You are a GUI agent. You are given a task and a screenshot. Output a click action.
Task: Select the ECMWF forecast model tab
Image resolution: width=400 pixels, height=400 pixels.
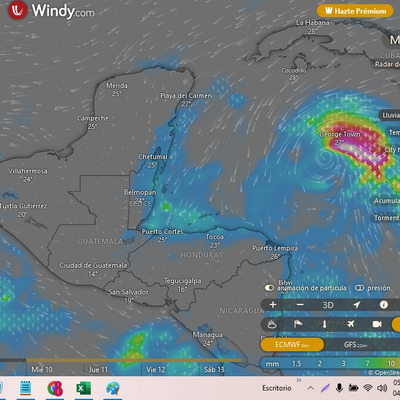292,344
